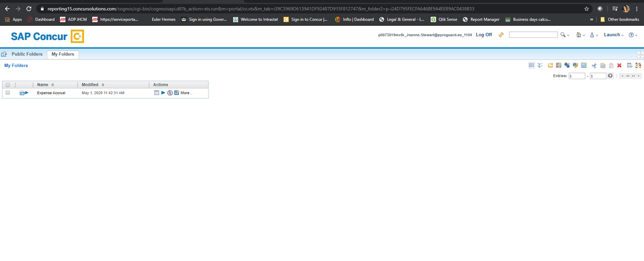Reload the page in Chrome
Screen dimensions: 644x261
tap(29, 8)
